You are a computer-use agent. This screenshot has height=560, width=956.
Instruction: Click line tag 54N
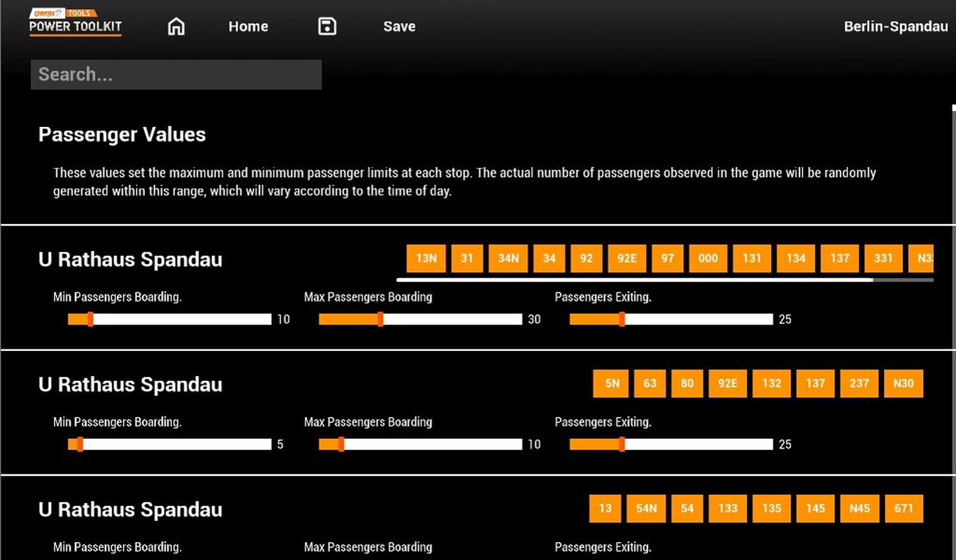coord(646,509)
